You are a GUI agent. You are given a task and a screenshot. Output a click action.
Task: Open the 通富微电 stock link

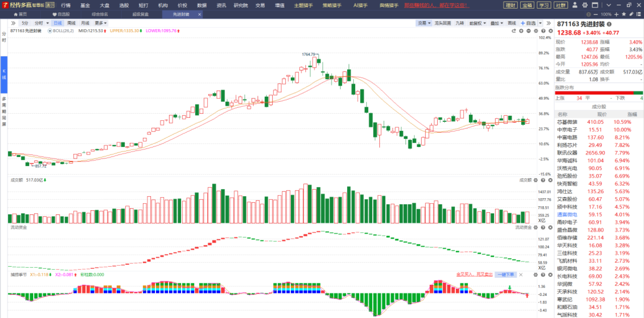pos(567,214)
